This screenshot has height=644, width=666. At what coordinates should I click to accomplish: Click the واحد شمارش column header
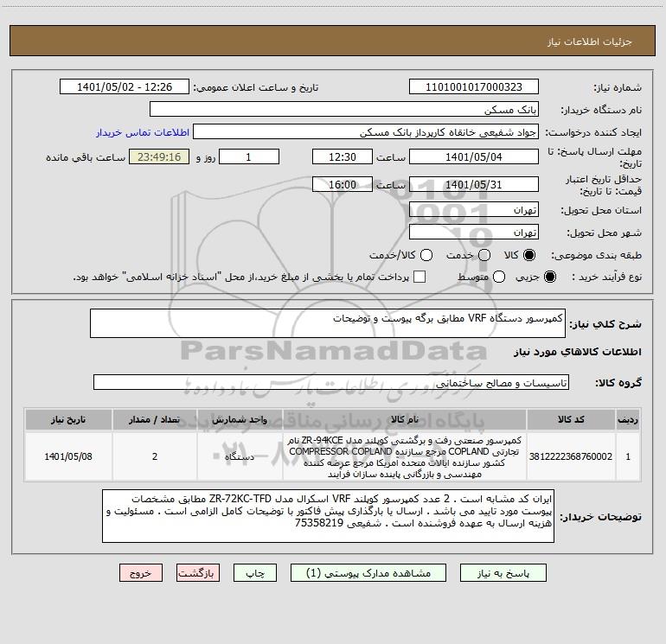pyautogui.click(x=240, y=419)
